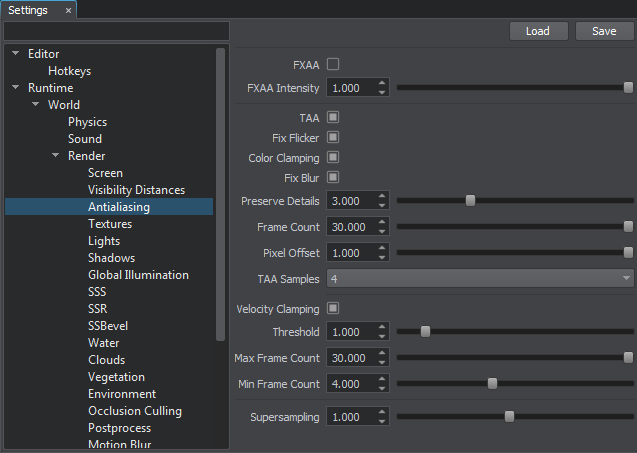Image resolution: width=637 pixels, height=453 pixels.
Task: Collapse the Render tree node
Action: (x=56, y=156)
